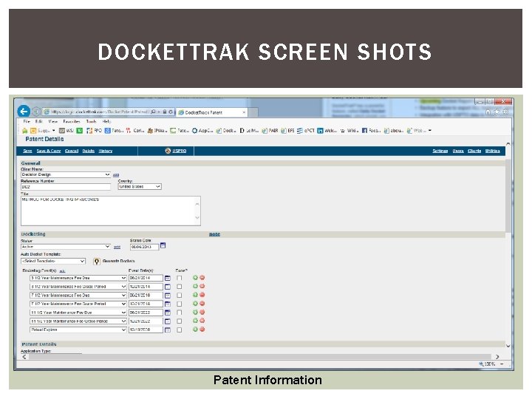Add row after 3 1/2 Year Maintenance Fee Due
The height and width of the screenshot is (399, 532).
pos(195,278)
